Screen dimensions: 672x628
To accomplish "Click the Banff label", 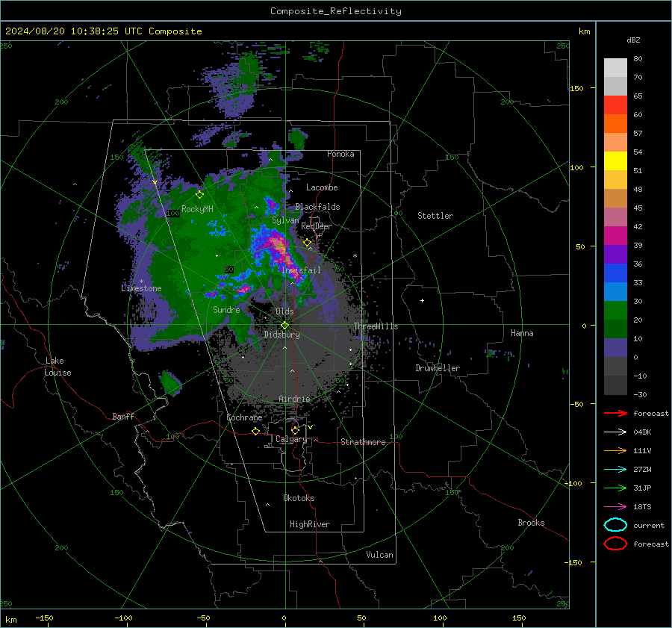I will point(123,417).
